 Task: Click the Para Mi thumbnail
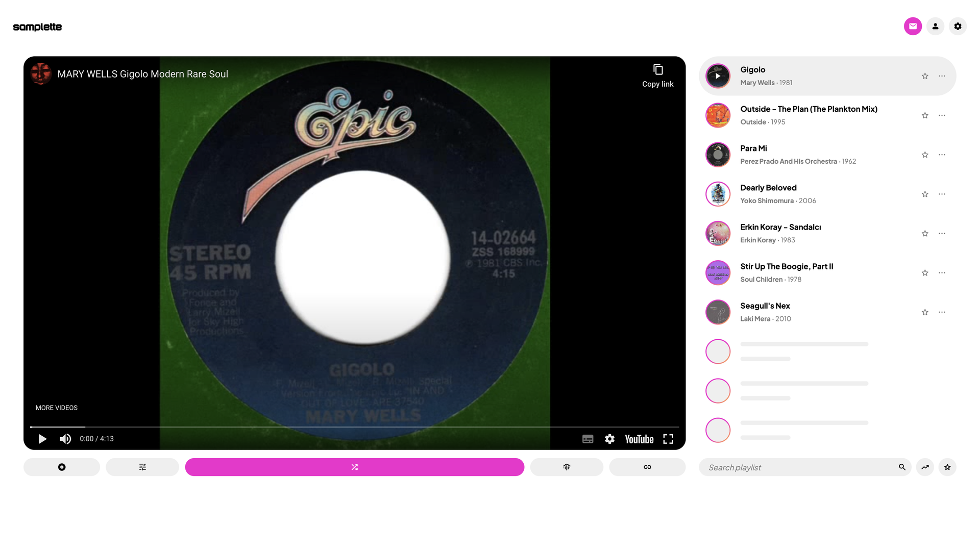point(718,155)
